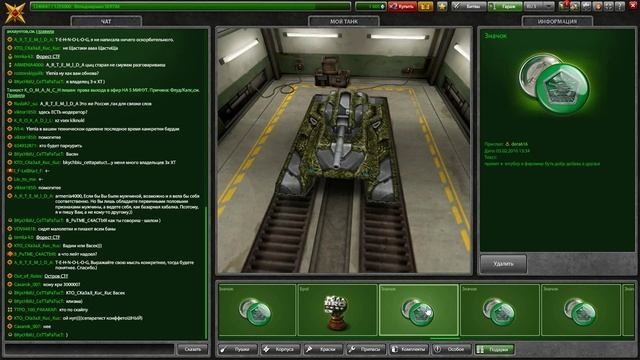
Task: Open the friends list icon
Action: pos(575,7)
